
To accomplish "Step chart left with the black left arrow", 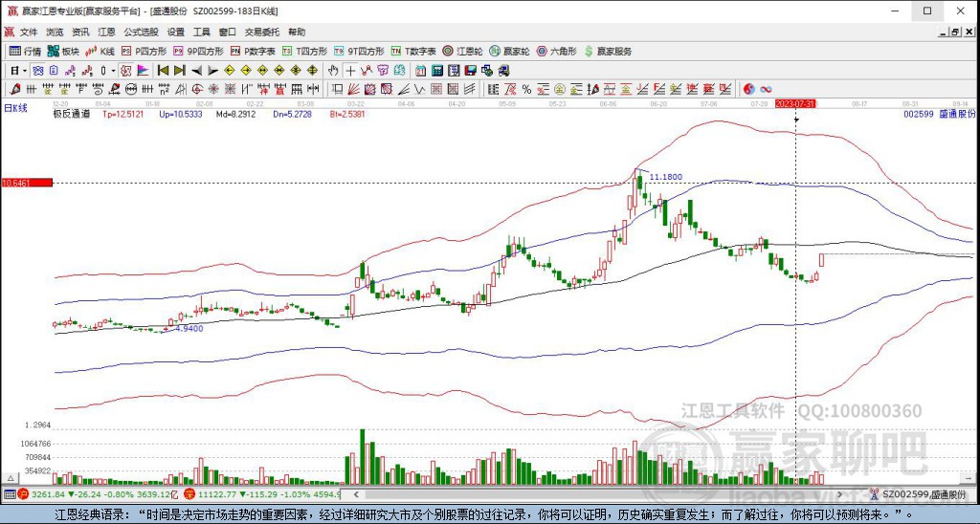I will click(196, 71).
